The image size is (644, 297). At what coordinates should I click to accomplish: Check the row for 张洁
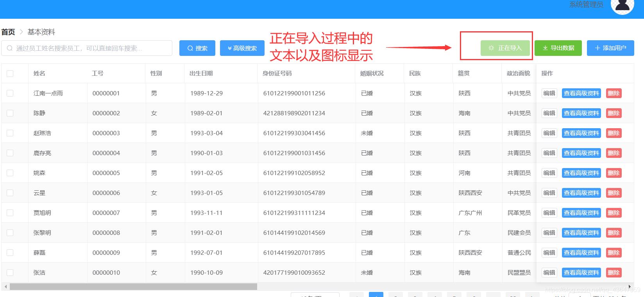10,272
